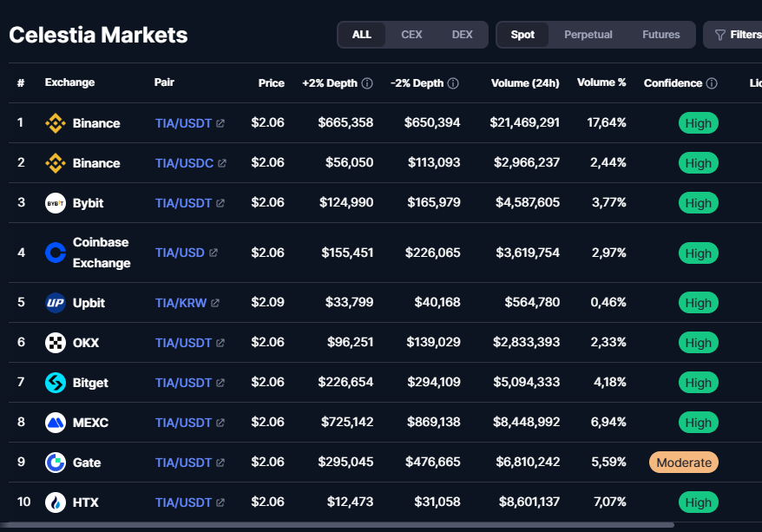
Task: Click external link icon in Bitget row
Action: click(220, 383)
